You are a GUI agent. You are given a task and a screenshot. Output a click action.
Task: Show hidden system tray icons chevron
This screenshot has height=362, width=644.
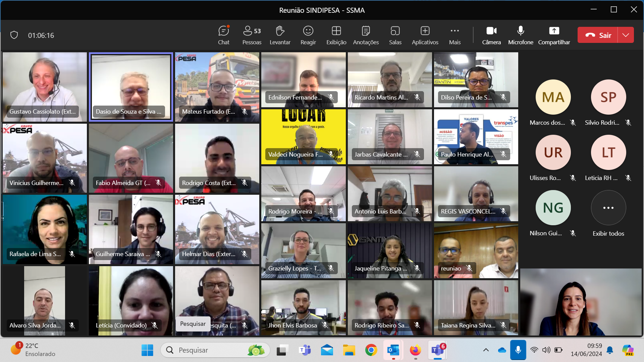point(486,350)
